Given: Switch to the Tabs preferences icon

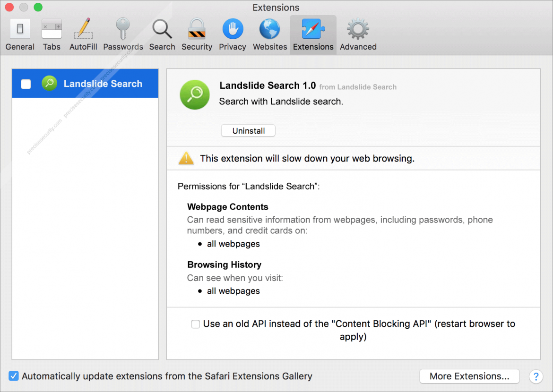Looking at the screenshot, I should coord(52,34).
